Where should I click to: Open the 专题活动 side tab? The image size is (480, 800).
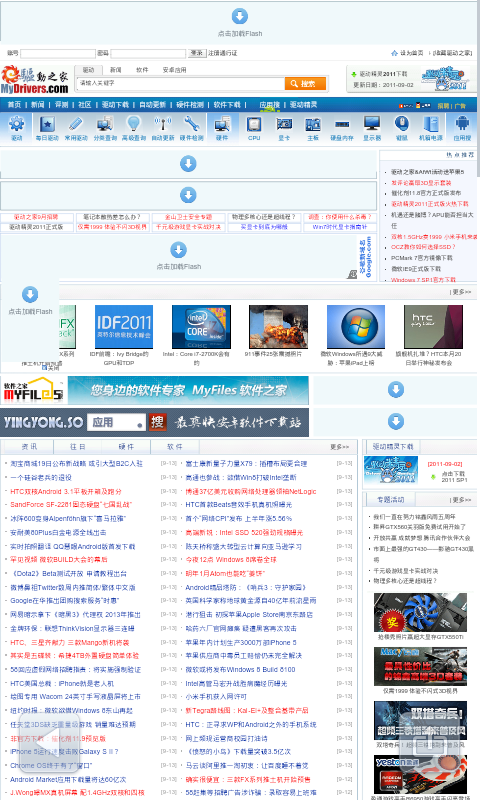coord(390,499)
